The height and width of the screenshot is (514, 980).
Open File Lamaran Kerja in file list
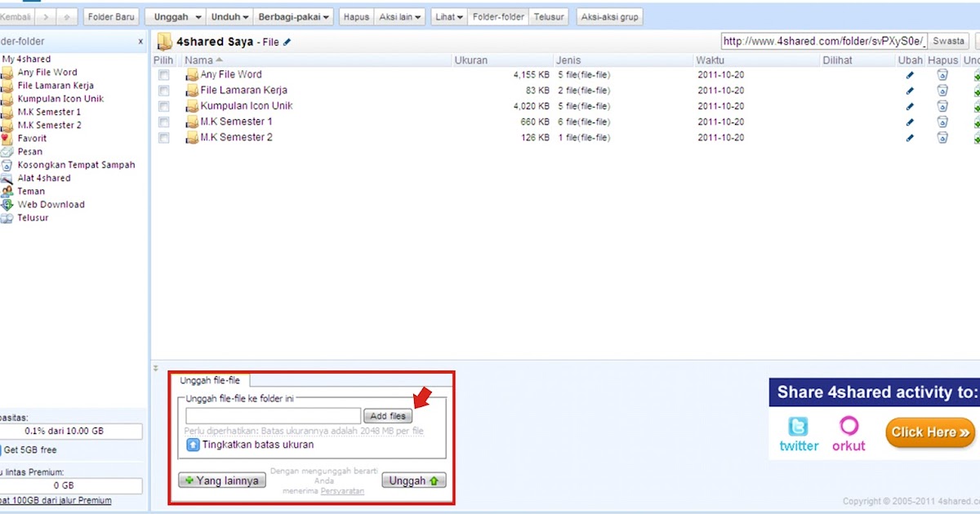244,91
